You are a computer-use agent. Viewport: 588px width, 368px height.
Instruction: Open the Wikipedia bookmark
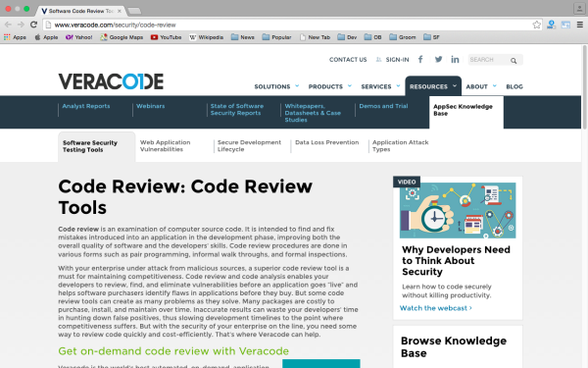tap(206, 37)
